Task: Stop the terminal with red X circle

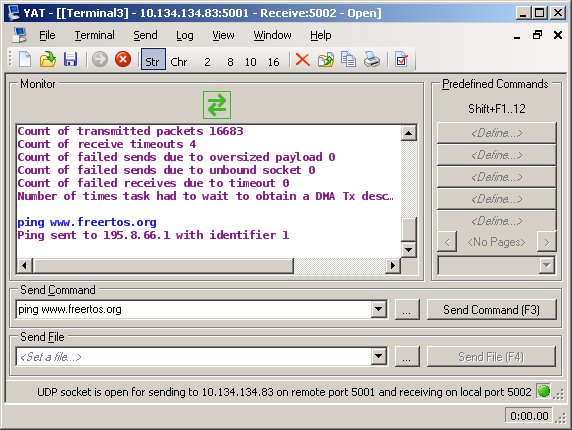Action: (123, 59)
